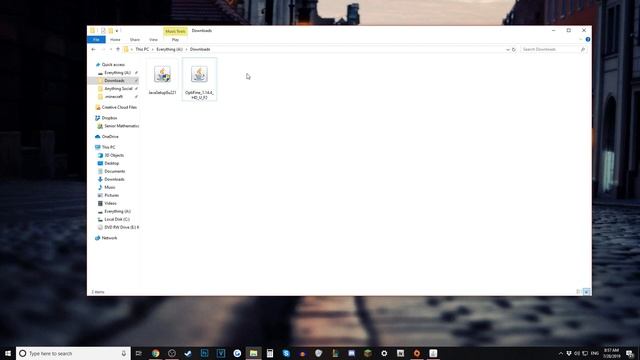
Task: Go back using the Back arrow
Action: (x=93, y=49)
